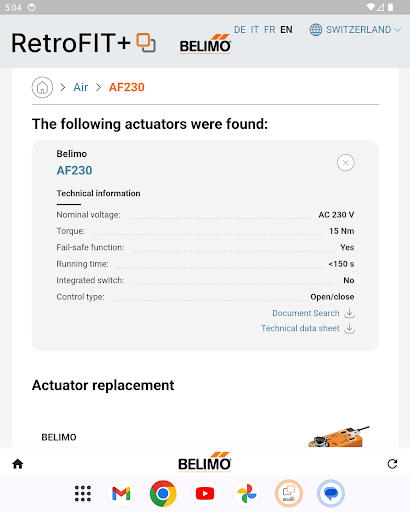Open Chrome browser from the dock
Viewport: 410px width, 512px height.
(163, 493)
